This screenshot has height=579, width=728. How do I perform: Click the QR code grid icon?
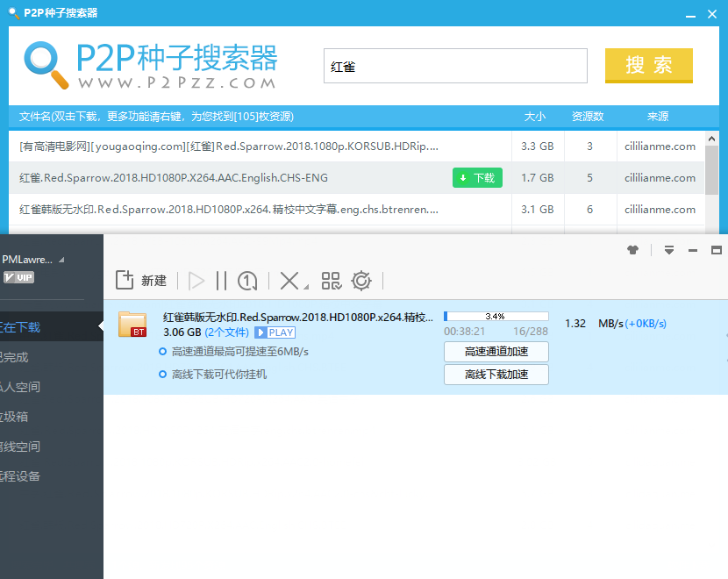[x=332, y=281]
